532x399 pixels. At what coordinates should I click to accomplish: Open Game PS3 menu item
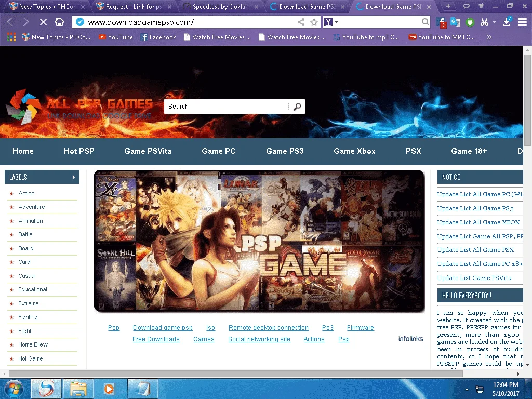(285, 151)
